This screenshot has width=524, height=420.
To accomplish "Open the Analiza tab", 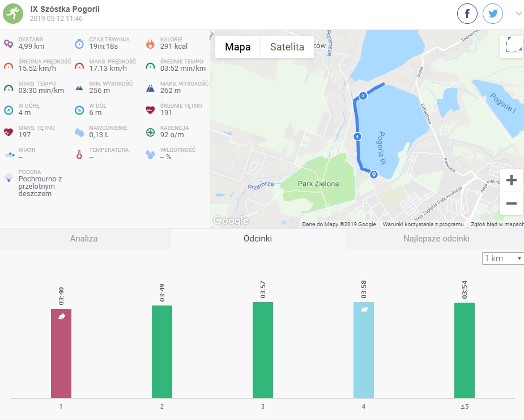I will (x=84, y=239).
